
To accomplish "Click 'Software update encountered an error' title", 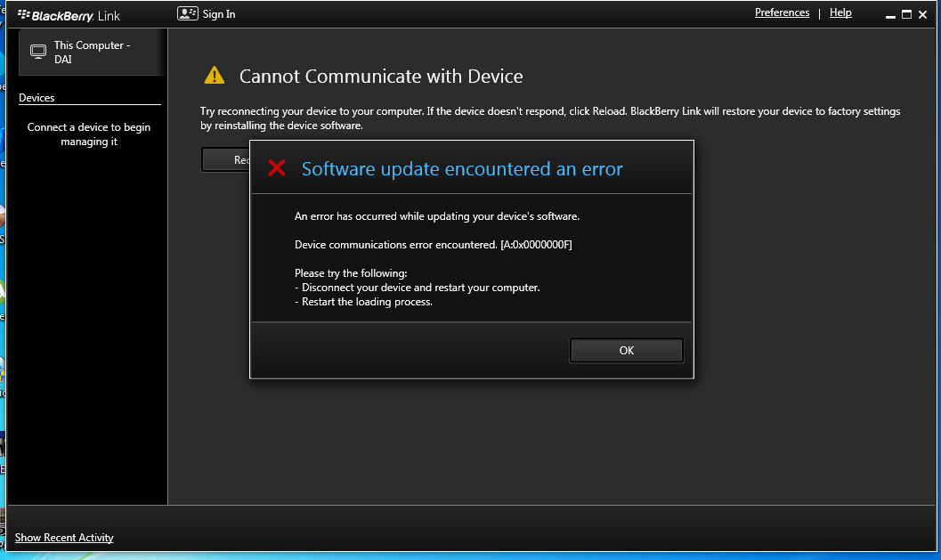I will [x=462, y=169].
